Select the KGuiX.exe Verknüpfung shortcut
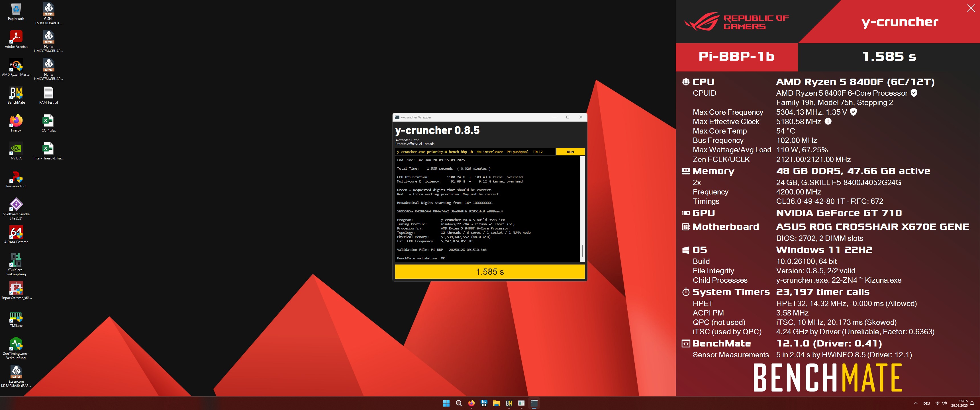This screenshot has width=980, height=410. click(x=16, y=265)
